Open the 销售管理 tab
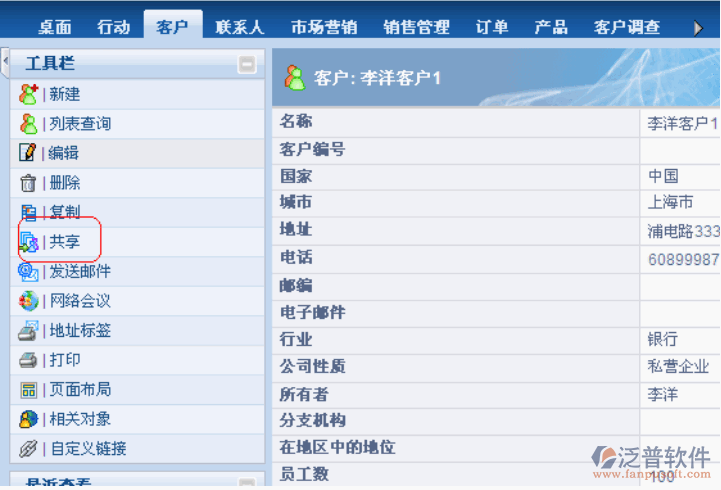The width and height of the screenshot is (721, 490). coord(416,27)
